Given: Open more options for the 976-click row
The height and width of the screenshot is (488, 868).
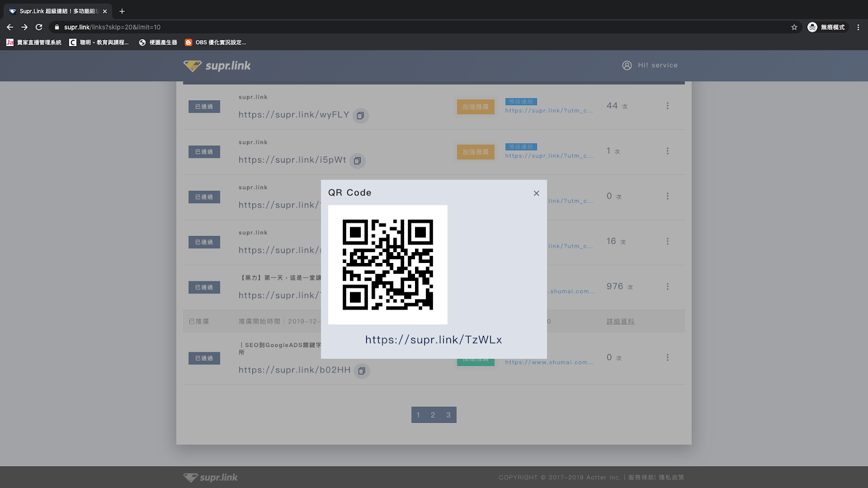Looking at the screenshot, I should (x=668, y=286).
